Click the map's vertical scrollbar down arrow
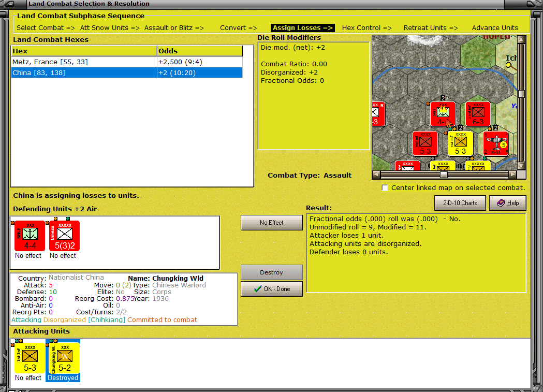Screen dimensions: 543x392 [521, 166]
